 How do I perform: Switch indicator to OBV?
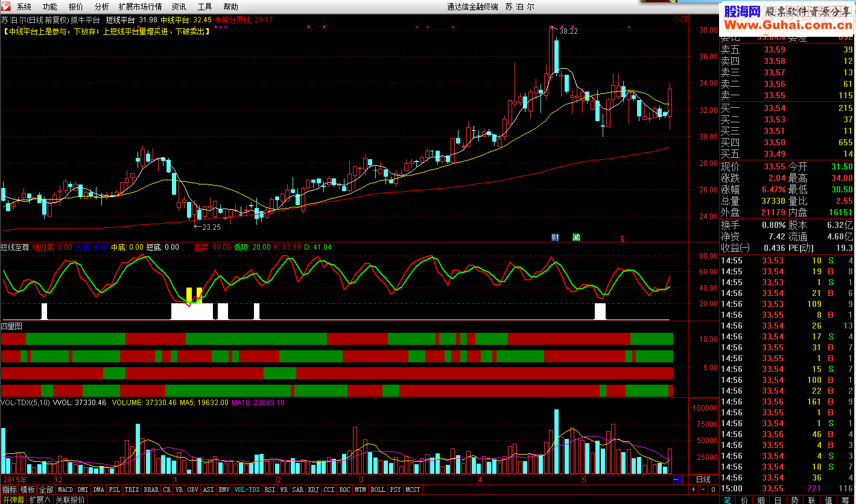click(x=192, y=490)
